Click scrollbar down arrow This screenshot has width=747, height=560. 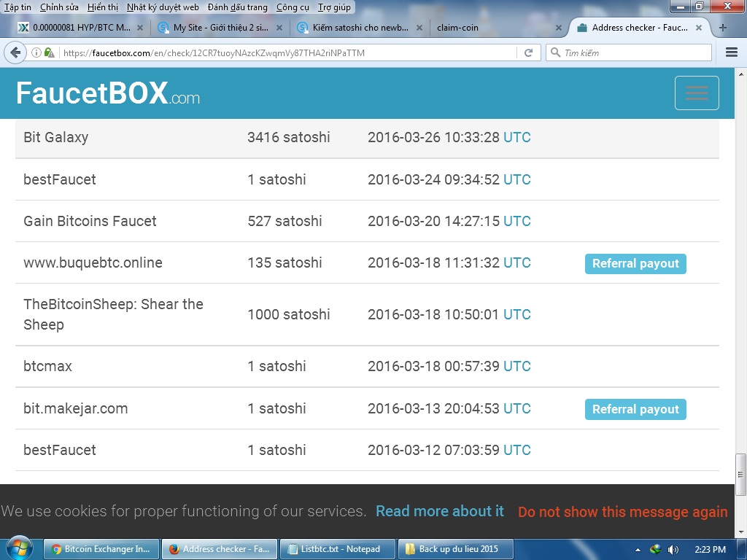pos(740,532)
